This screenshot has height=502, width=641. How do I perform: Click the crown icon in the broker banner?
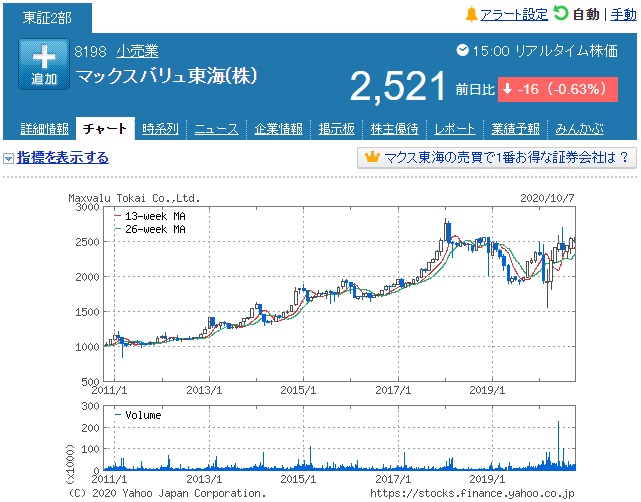[372, 157]
